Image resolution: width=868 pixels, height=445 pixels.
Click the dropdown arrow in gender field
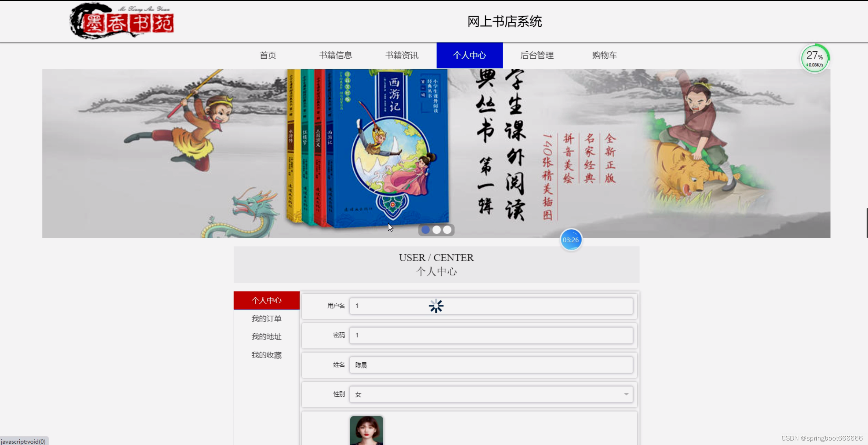(x=626, y=394)
